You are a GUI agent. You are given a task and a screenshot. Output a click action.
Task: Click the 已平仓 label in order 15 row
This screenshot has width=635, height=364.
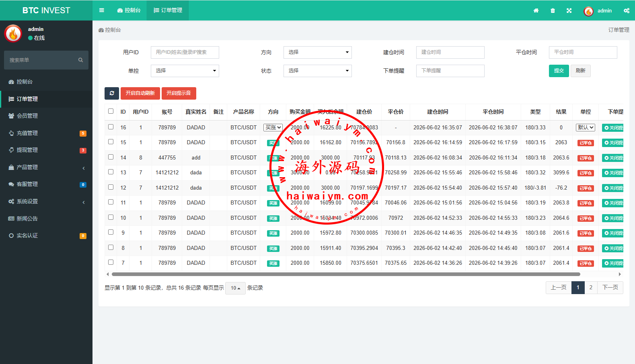point(586,143)
